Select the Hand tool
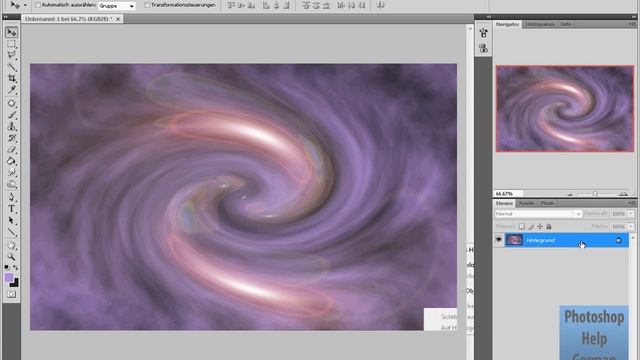The width and height of the screenshot is (640, 360). tap(11, 246)
